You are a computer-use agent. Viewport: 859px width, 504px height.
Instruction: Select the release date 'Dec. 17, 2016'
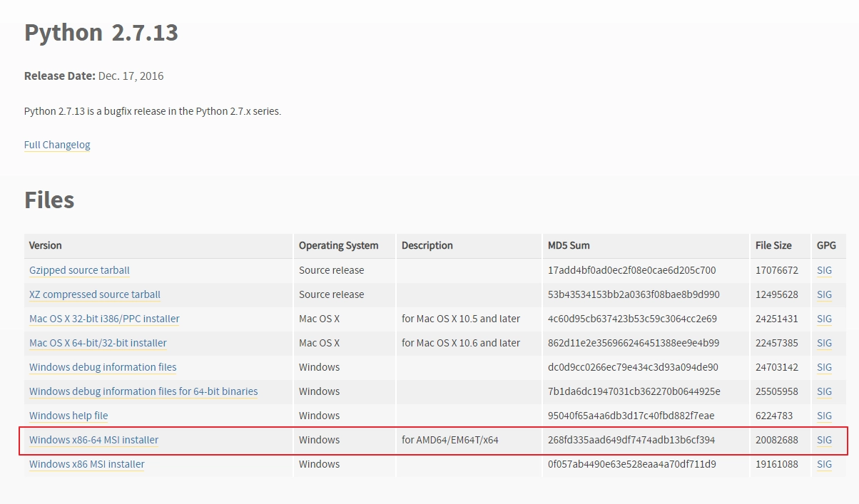(131, 76)
